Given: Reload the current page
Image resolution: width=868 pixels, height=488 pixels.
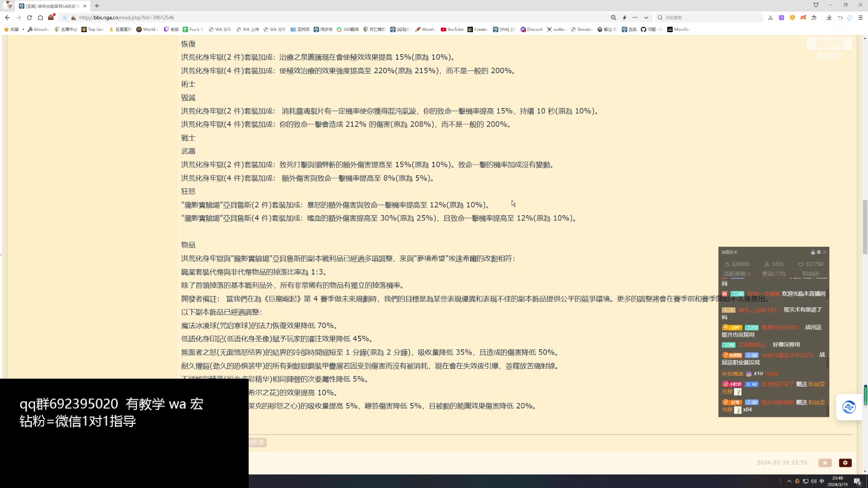Looking at the screenshot, I should tap(29, 18).
